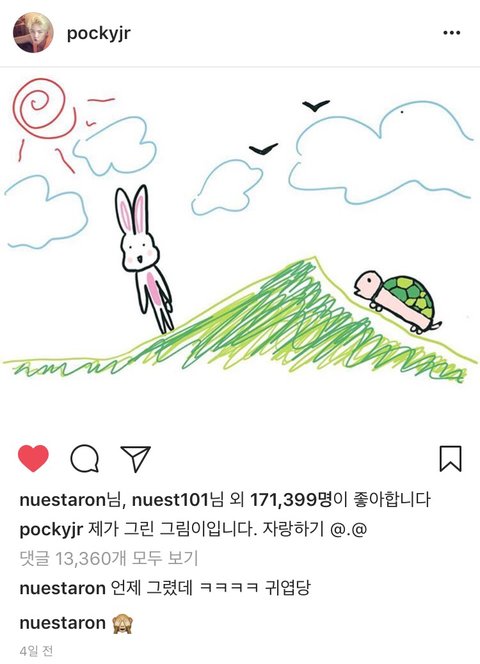Tap the see-no-evil monkey emoji comment
This screenshot has height=664, width=480.
click(123, 624)
